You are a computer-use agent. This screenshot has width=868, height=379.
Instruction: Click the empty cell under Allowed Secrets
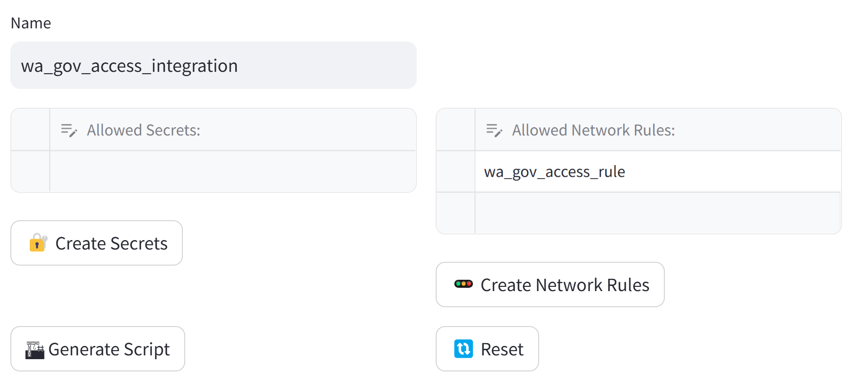[232, 172]
